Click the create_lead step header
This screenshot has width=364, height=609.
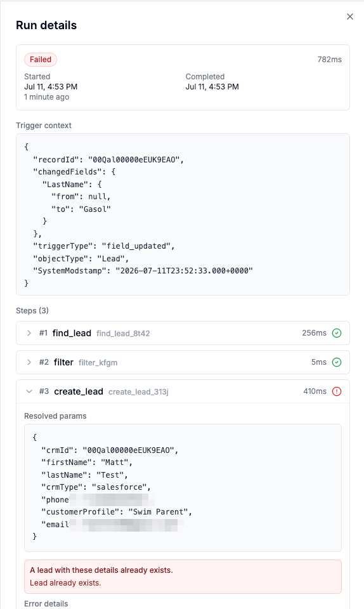(x=183, y=391)
